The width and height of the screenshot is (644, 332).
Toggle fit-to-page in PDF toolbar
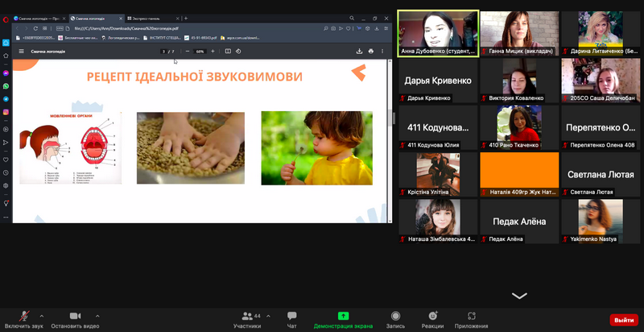228,52
